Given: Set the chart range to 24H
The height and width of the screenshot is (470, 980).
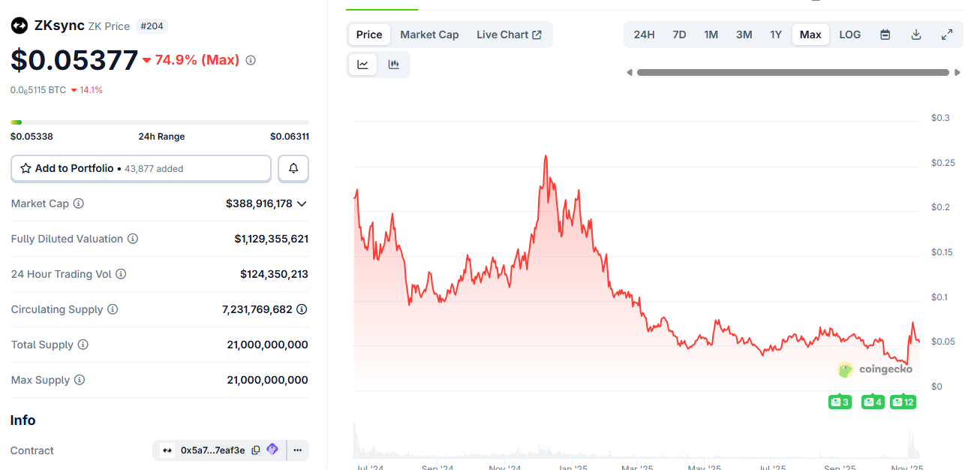Looking at the screenshot, I should coord(644,35).
